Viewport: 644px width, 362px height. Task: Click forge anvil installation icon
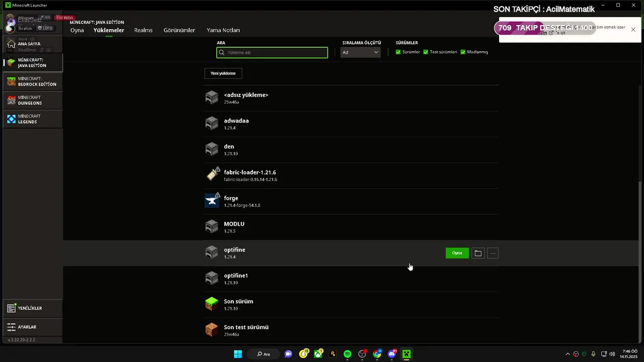tap(212, 201)
